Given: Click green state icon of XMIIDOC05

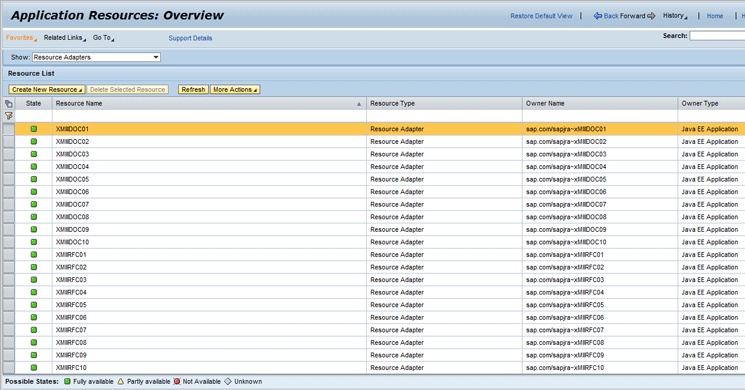Looking at the screenshot, I should tap(34, 179).
